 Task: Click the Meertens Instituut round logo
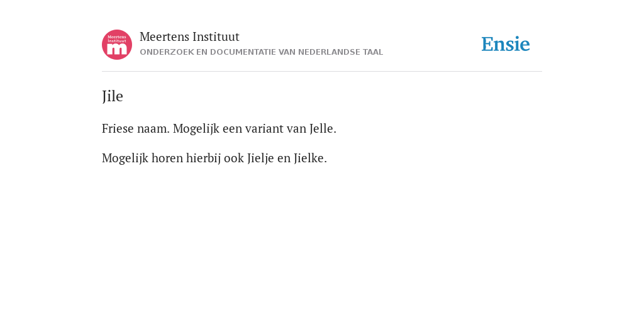pos(117,45)
